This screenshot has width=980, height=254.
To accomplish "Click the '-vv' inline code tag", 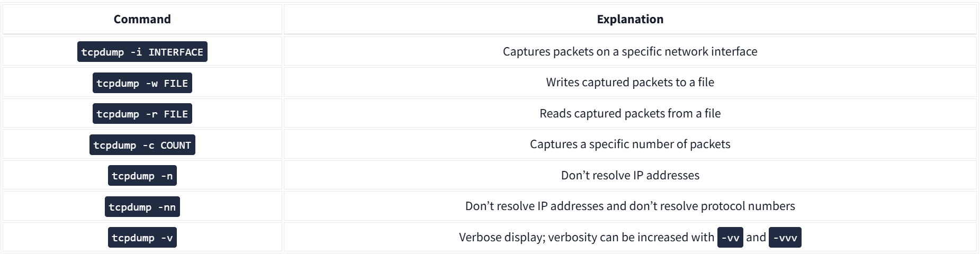I will [730, 238].
